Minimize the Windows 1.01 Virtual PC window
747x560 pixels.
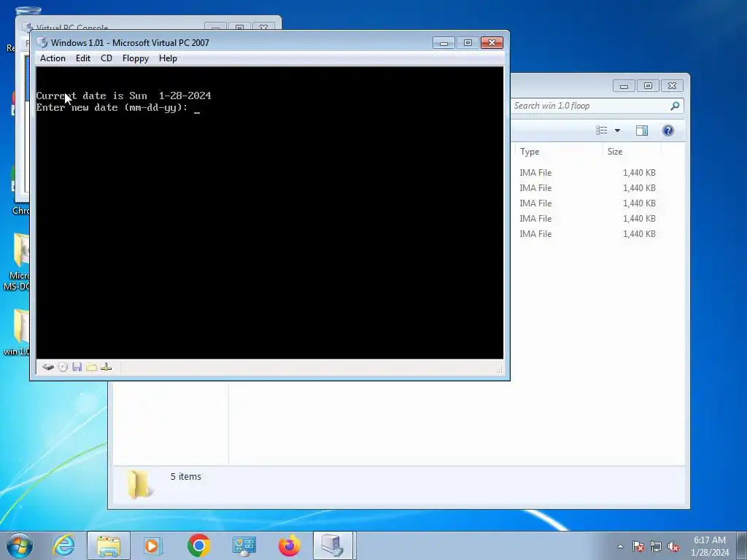pyautogui.click(x=444, y=43)
